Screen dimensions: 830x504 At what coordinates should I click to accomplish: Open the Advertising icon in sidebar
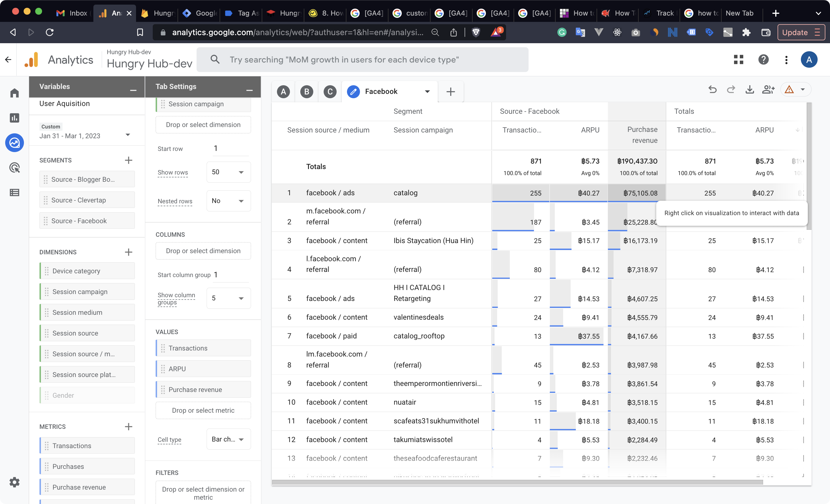click(14, 168)
